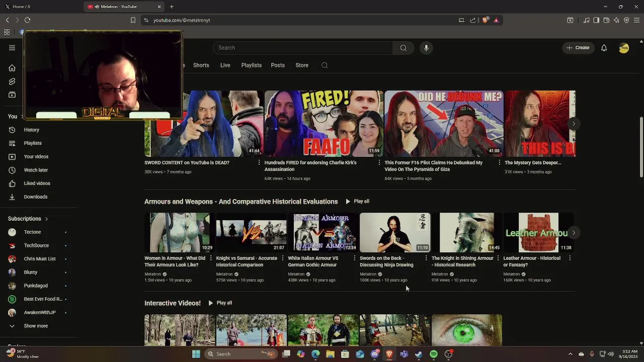The width and height of the screenshot is (644, 362).
Task: Open Brave Rewards triangle icon
Action: point(496,20)
